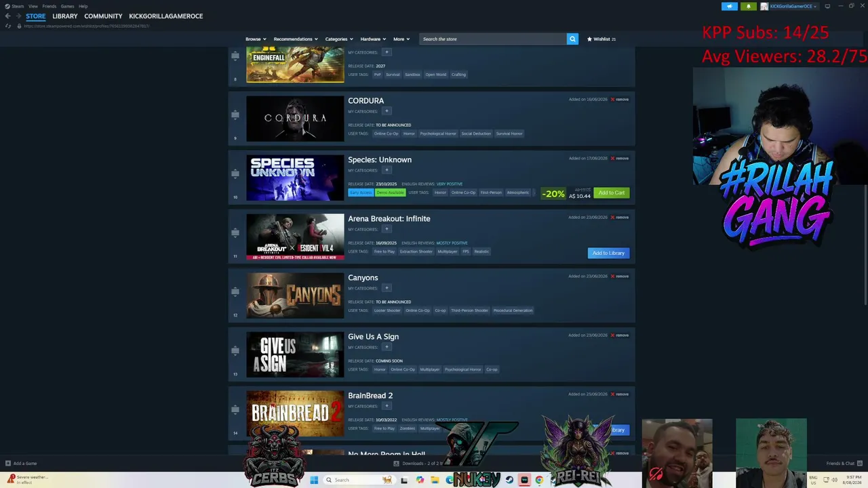This screenshot has height=488, width=868.
Task: Add Species: Unknown to cart
Action: [x=612, y=193]
